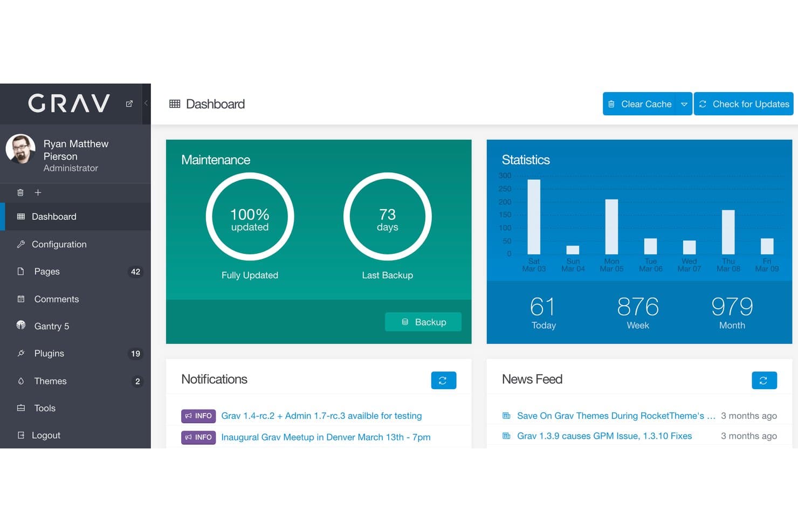Refresh the Notifications panel
Viewport: 798px width, 532px height.
click(444, 381)
